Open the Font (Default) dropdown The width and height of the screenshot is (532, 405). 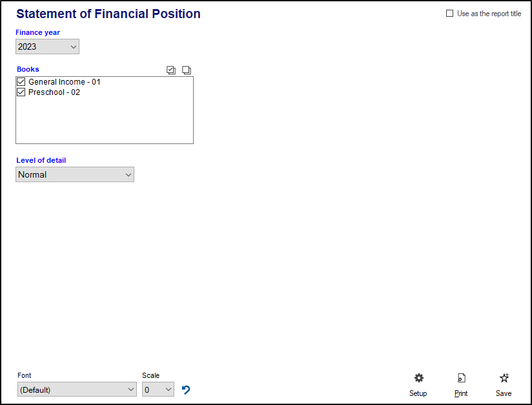click(77, 389)
